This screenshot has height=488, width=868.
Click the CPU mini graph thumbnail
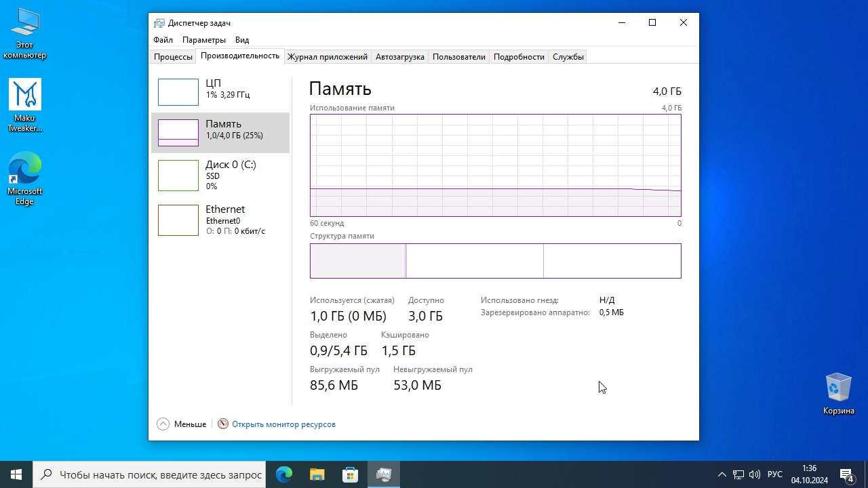point(178,92)
